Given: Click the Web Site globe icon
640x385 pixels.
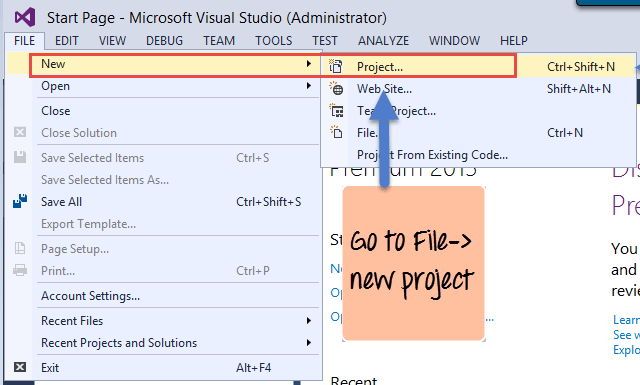Looking at the screenshot, I should pos(336,88).
